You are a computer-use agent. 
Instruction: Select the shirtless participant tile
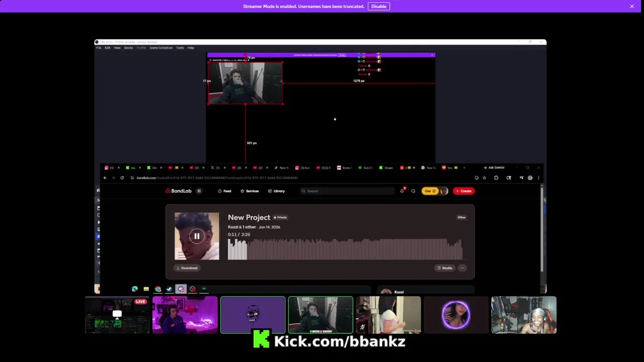524,315
